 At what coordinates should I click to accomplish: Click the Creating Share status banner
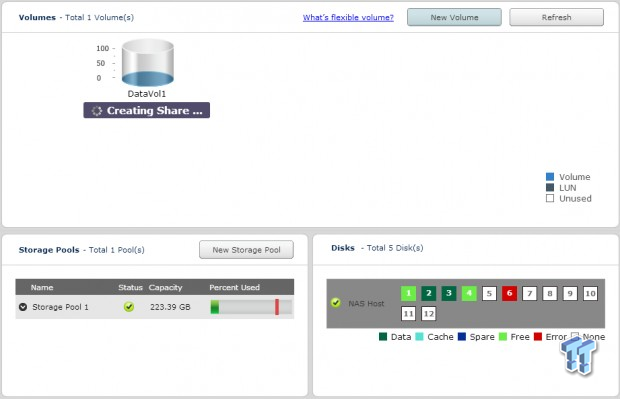coord(147,110)
